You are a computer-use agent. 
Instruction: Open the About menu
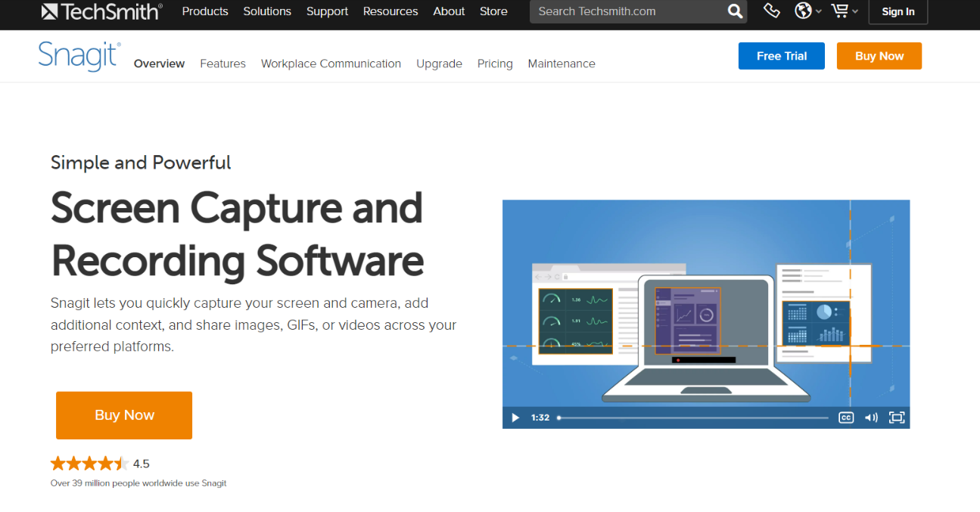coord(449,11)
